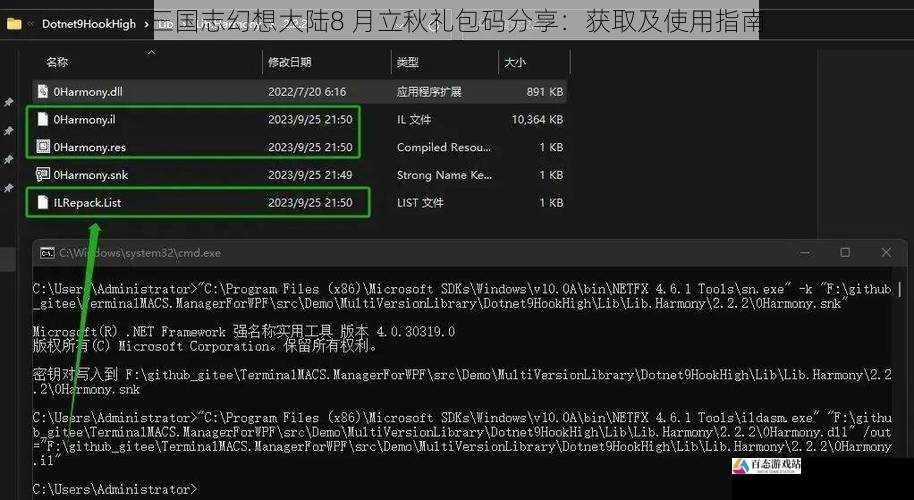Click the Compiled Resou... type cell
Screen dimensions: 914x500
[x=444, y=147]
